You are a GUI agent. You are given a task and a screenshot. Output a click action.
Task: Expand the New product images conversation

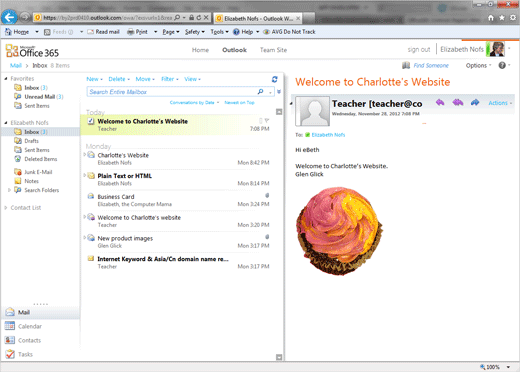point(84,237)
